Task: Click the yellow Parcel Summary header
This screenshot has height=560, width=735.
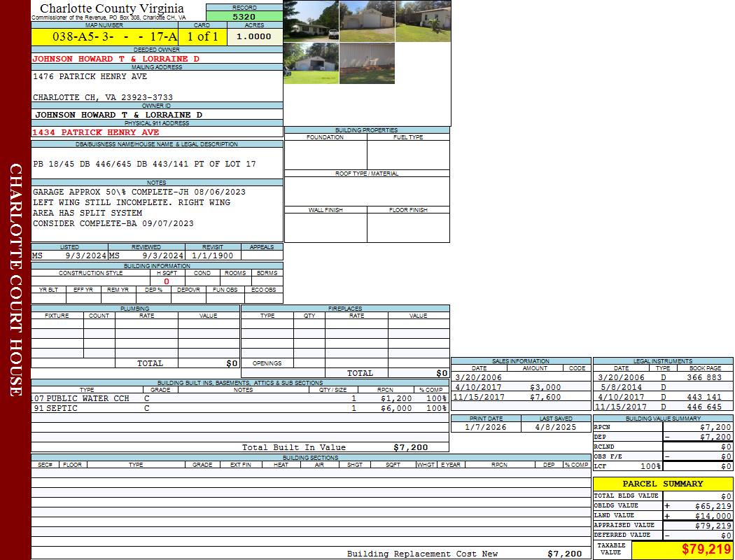Action: (662, 484)
